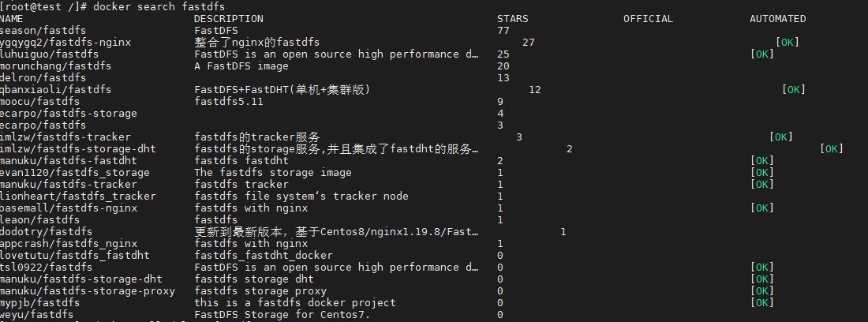The height and width of the screenshot is (322, 868).
Task: Click the delron/fastdfs image name
Action: click(x=43, y=78)
